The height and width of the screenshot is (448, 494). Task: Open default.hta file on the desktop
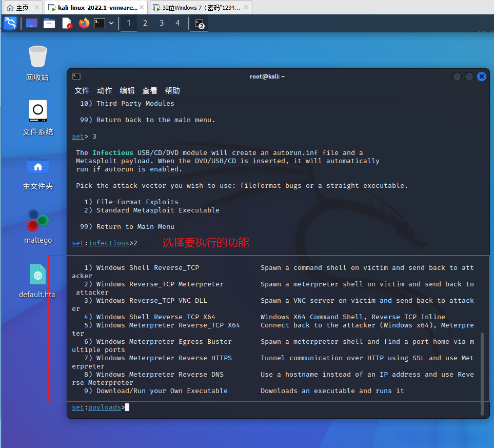(37, 281)
